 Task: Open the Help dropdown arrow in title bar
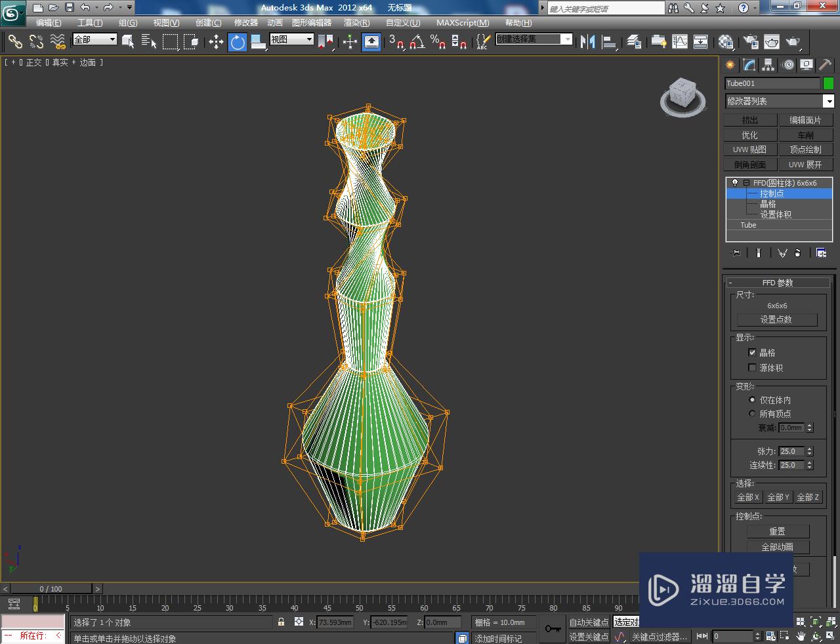pyautogui.click(x=754, y=8)
